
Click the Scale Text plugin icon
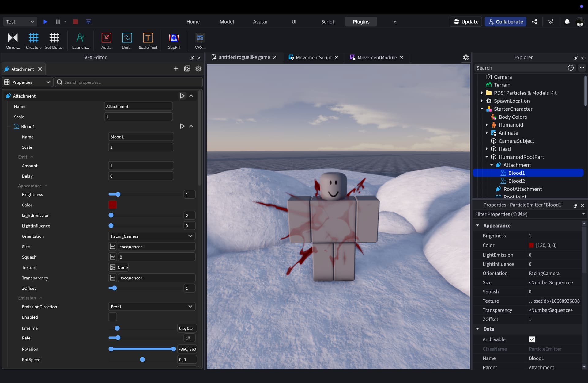(148, 38)
